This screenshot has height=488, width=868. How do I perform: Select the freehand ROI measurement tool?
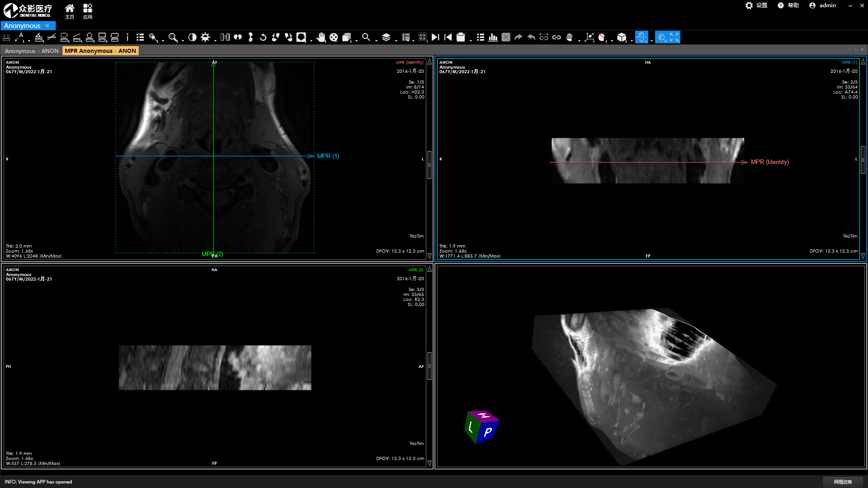click(115, 38)
